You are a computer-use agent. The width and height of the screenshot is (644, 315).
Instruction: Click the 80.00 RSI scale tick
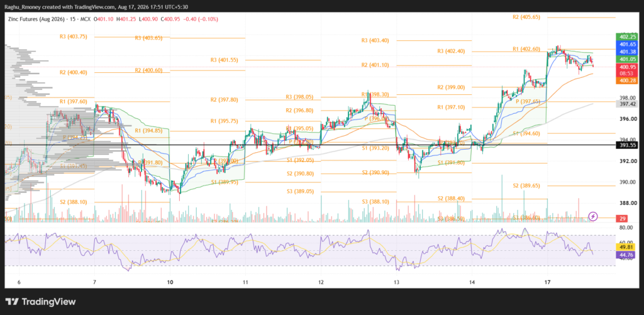tap(626, 227)
